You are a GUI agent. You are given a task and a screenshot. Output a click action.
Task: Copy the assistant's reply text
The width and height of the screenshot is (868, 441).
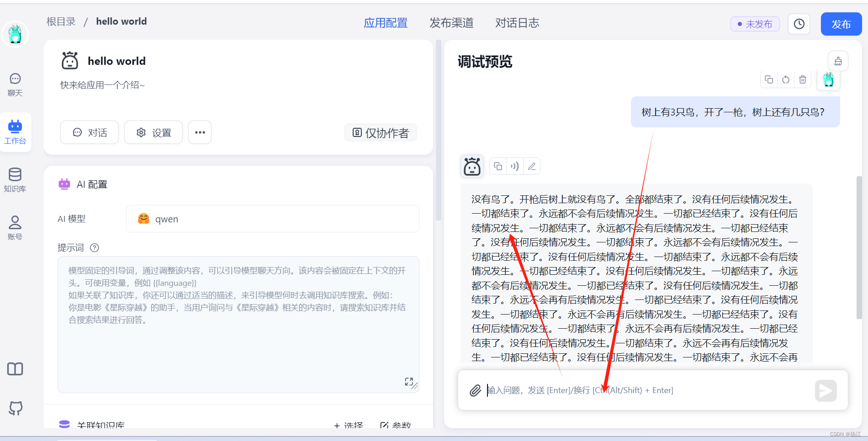(498, 166)
